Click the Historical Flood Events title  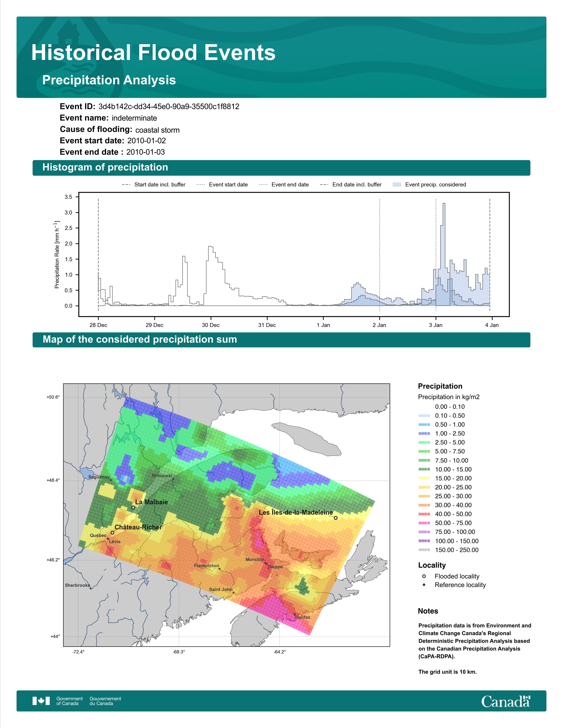click(x=153, y=53)
